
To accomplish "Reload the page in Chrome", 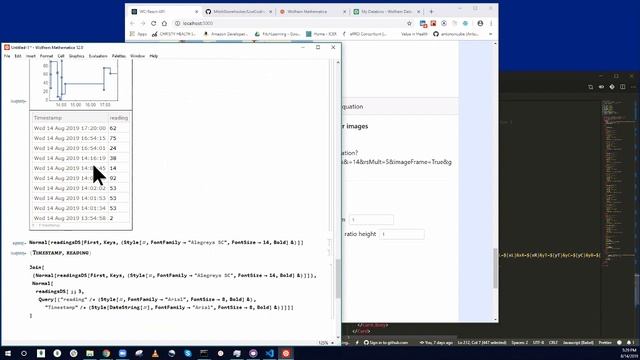I will 153,23.
